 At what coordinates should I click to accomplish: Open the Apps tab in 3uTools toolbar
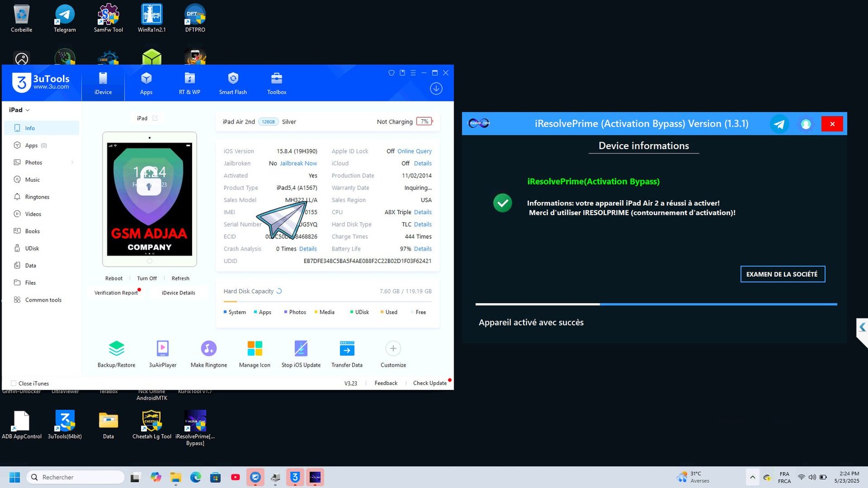146,83
